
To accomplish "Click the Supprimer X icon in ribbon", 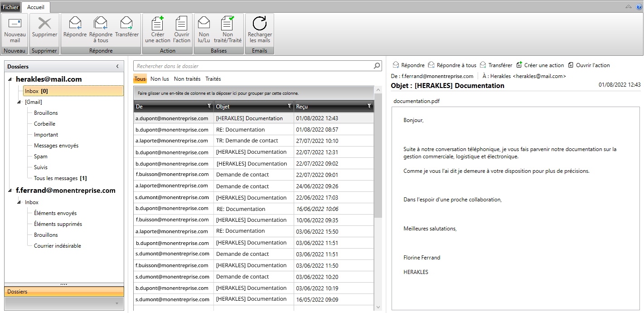I will [44, 24].
